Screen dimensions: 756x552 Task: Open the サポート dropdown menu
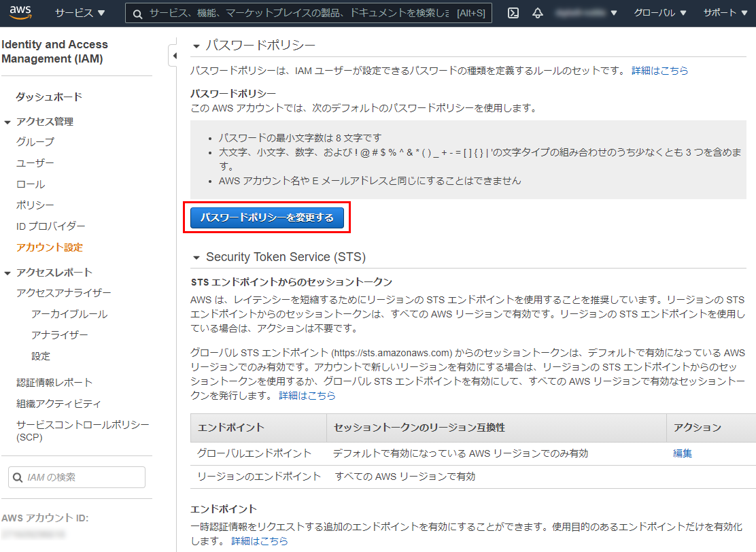tap(725, 13)
